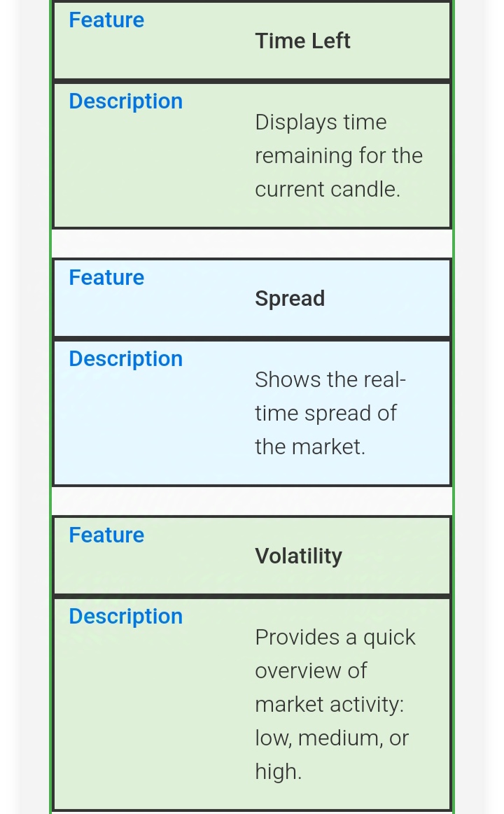This screenshot has width=504, height=814.
Task: Click the Description label in Volatility card
Action: click(x=126, y=617)
